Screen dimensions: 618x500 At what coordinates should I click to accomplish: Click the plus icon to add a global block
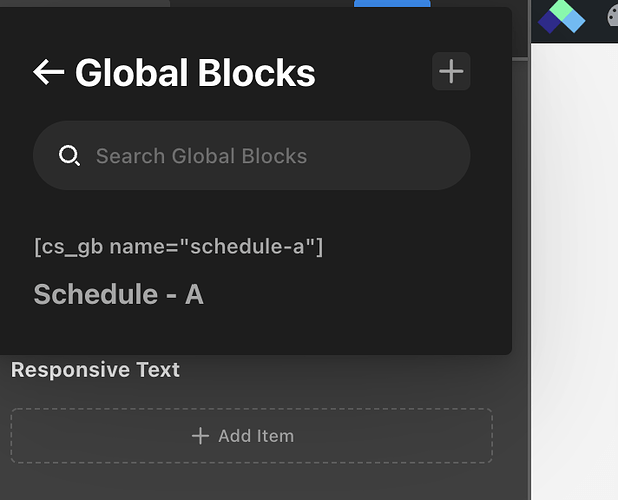(x=451, y=72)
